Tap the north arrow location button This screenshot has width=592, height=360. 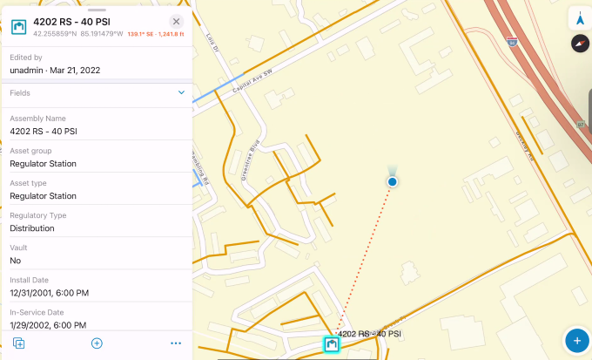tap(580, 18)
